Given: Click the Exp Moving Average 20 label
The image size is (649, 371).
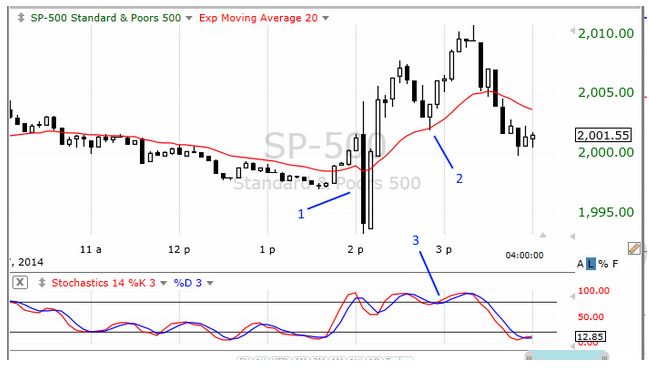Looking at the screenshot, I should point(258,18).
